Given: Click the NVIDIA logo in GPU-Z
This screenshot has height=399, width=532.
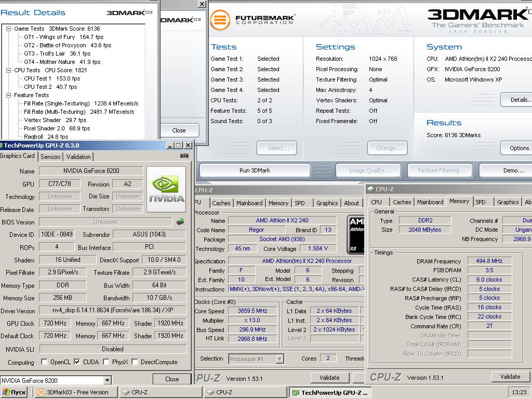Looking at the screenshot, I should (x=166, y=189).
